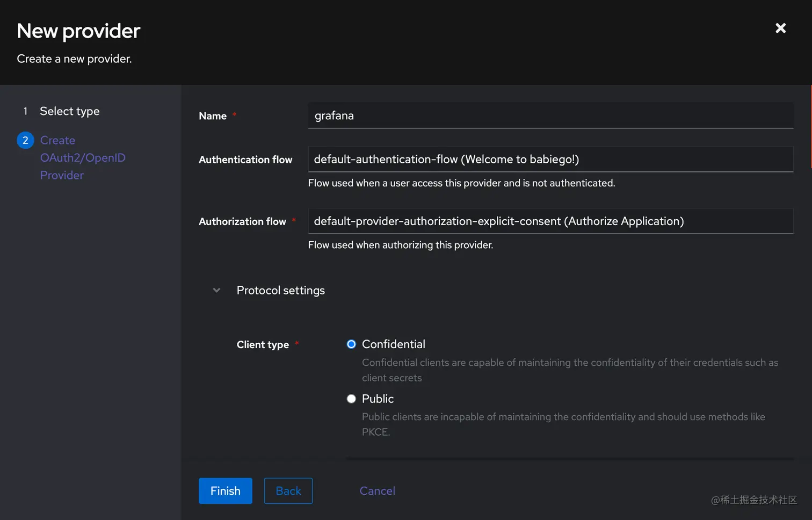This screenshot has height=520, width=812.
Task: Select the Public radio button
Action: 351,399
